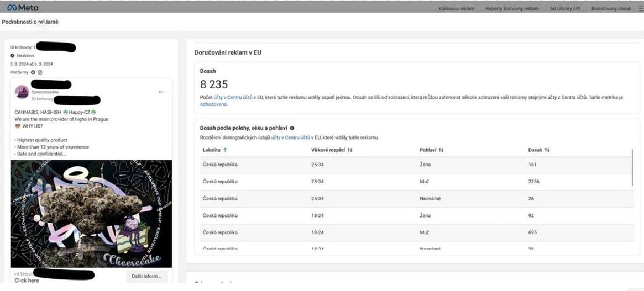Open Brandovaný obsah in navigation
644x291 pixels.
(611, 9)
